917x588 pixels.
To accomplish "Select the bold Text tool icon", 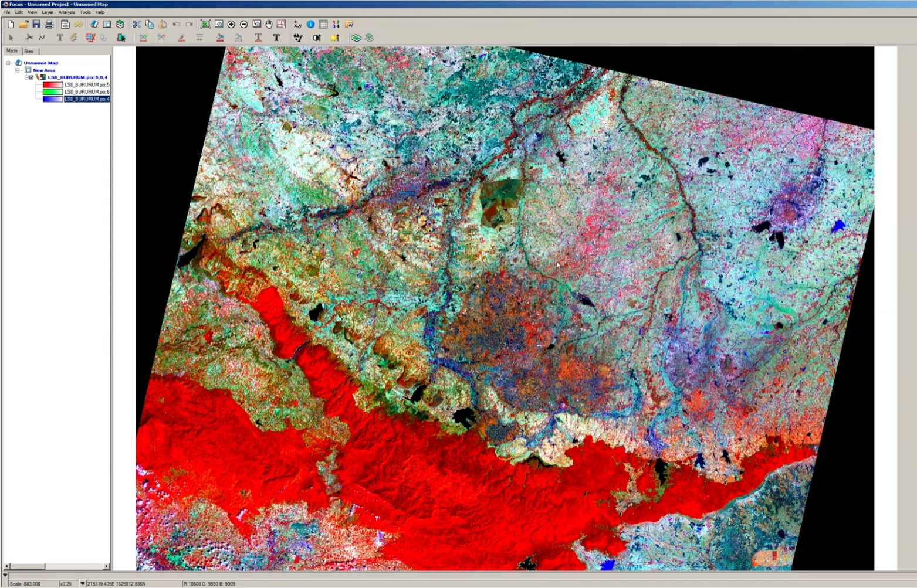I will pos(276,38).
